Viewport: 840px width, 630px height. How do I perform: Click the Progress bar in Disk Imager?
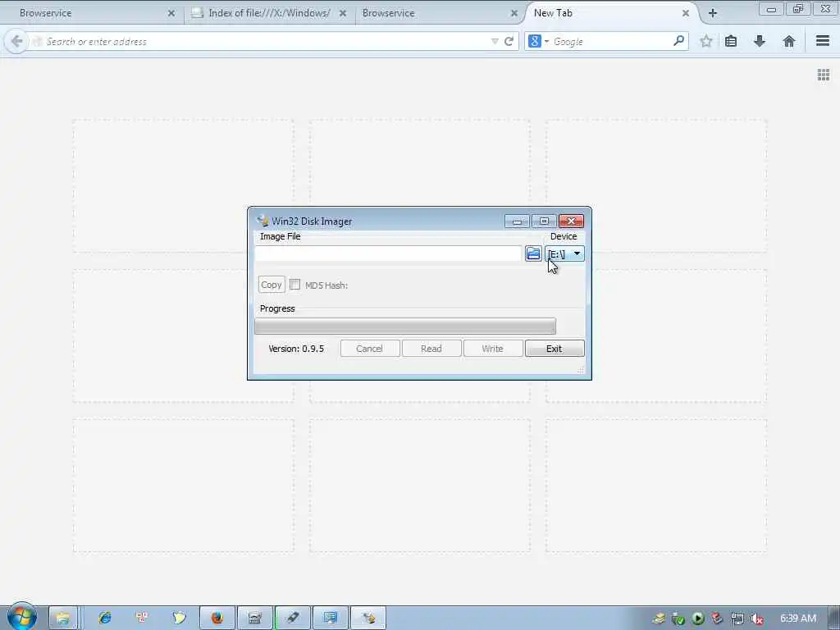click(x=405, y=326)
